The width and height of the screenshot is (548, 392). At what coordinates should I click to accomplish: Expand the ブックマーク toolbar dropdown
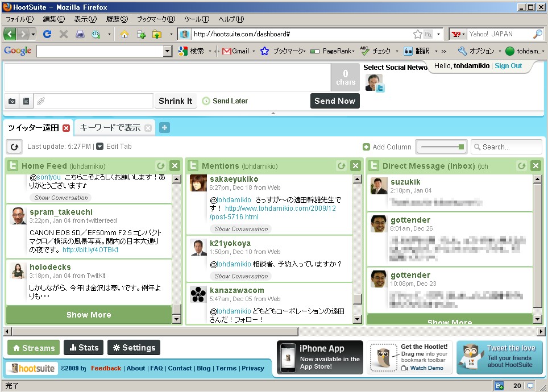click(305, 51)
